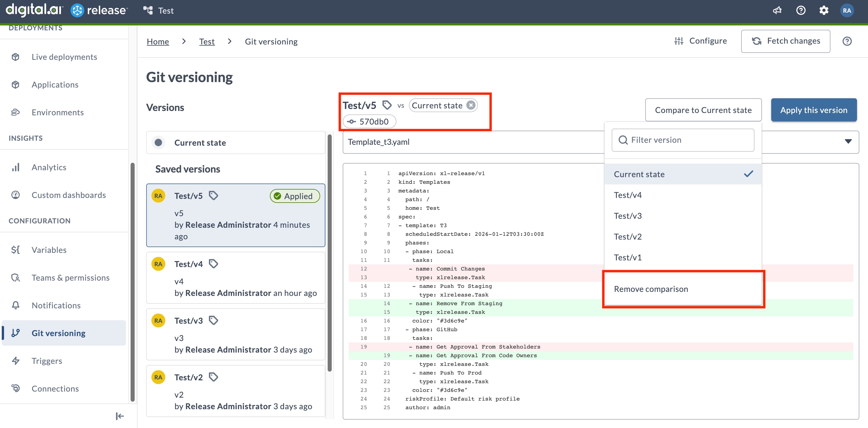
Task: Click the page help icon beside Fetch changes
Action: (847, 41)
